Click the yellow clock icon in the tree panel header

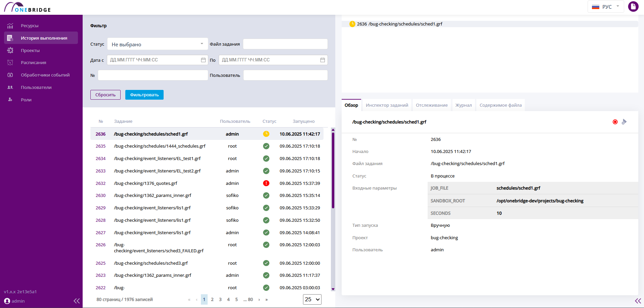coord(352,24)
